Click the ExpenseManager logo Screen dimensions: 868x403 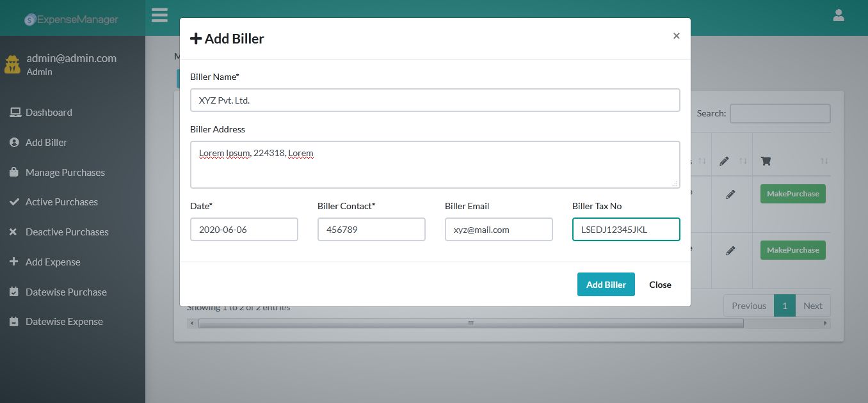tap(71, 19)
